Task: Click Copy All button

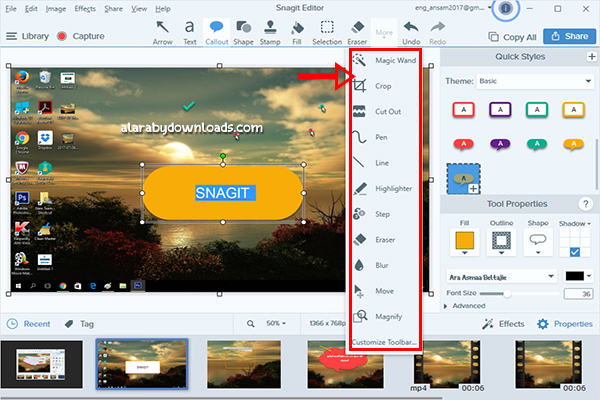Action: (512, 37)
